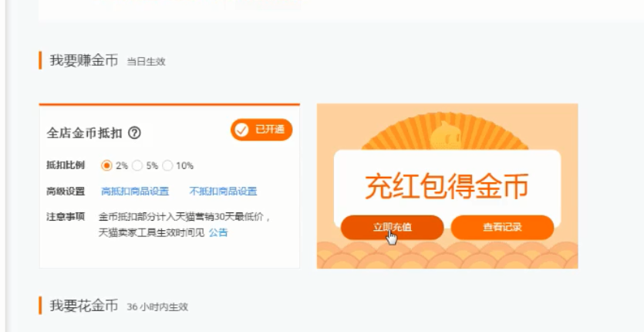The height and width of the screenshot is (332, 644).
Task: Click the 充红包得金币 banner headline
Action: [x=447, y=187]
